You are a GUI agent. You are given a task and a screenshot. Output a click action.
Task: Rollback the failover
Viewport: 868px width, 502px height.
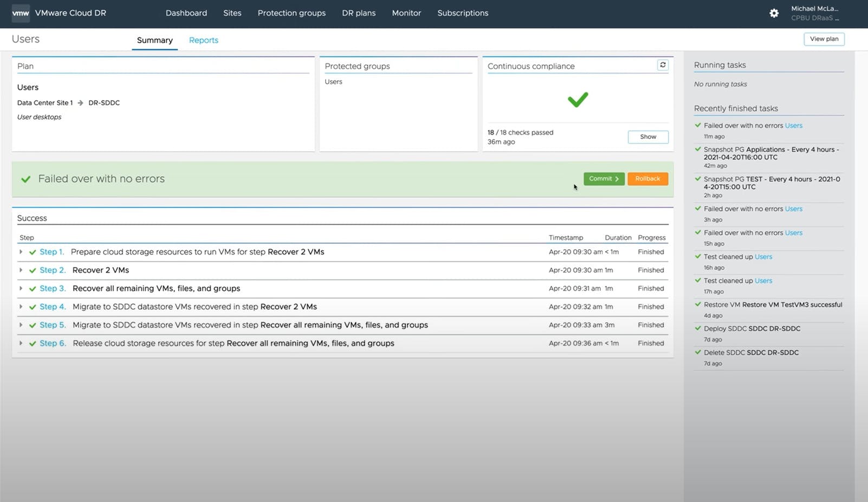[647, 179]
